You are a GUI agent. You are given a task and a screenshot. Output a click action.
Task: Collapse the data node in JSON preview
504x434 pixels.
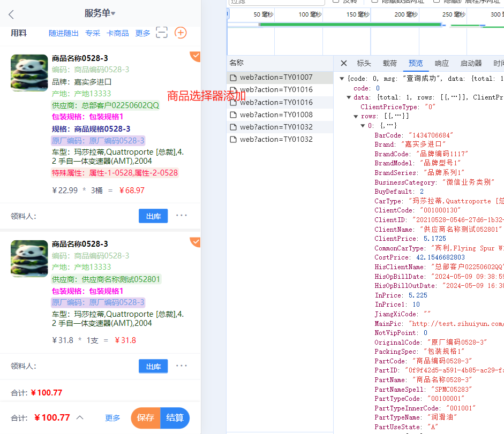349,97
